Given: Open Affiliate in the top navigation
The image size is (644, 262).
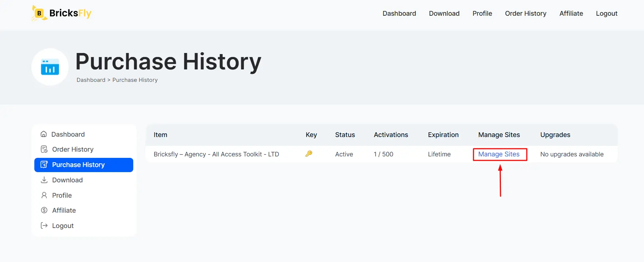Looking at the screenshot, I should coord(571,14).
